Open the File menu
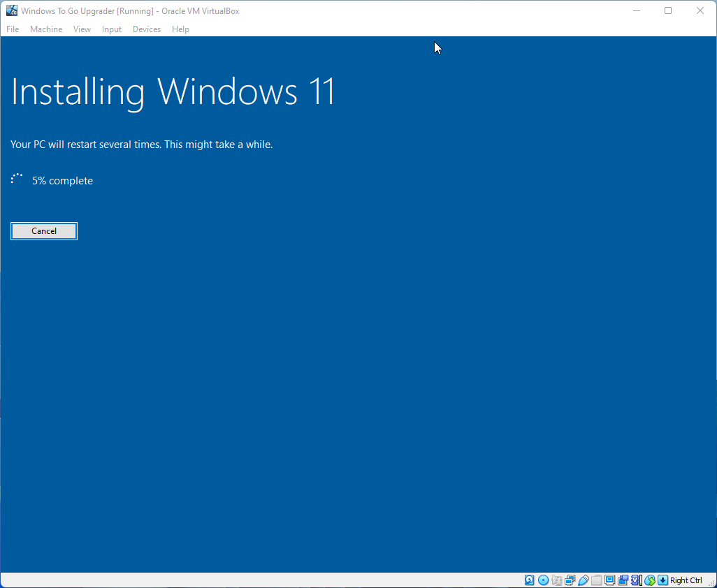This screenshot has height=588, width=717. (13, 29)
